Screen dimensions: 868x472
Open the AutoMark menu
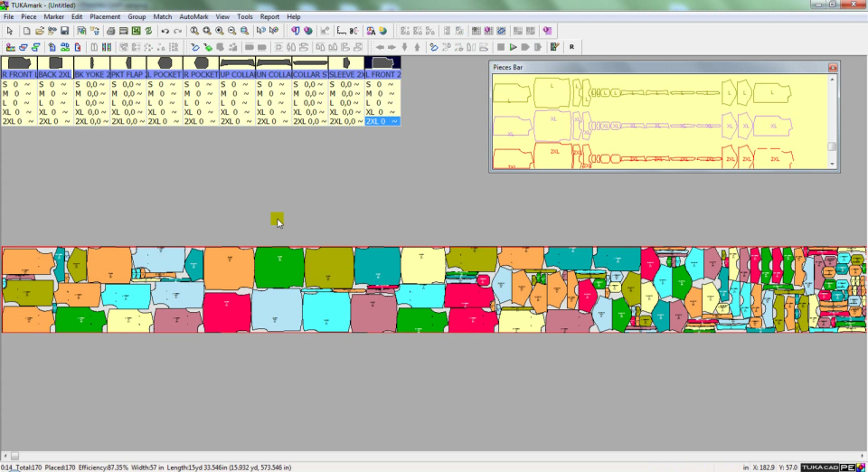pyautogui.click(x=193, y=16)
